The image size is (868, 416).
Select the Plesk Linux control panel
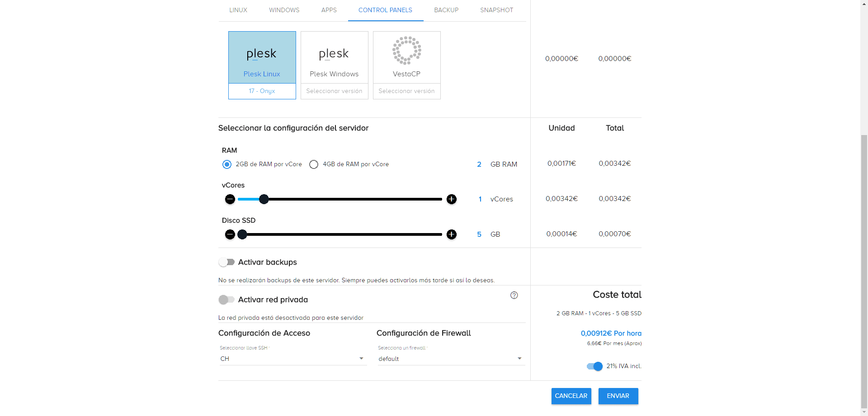[x=262, y=57]
